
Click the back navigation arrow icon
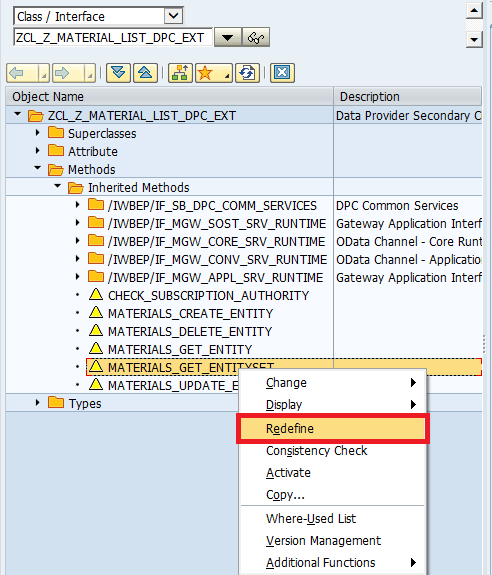point(22,73)
